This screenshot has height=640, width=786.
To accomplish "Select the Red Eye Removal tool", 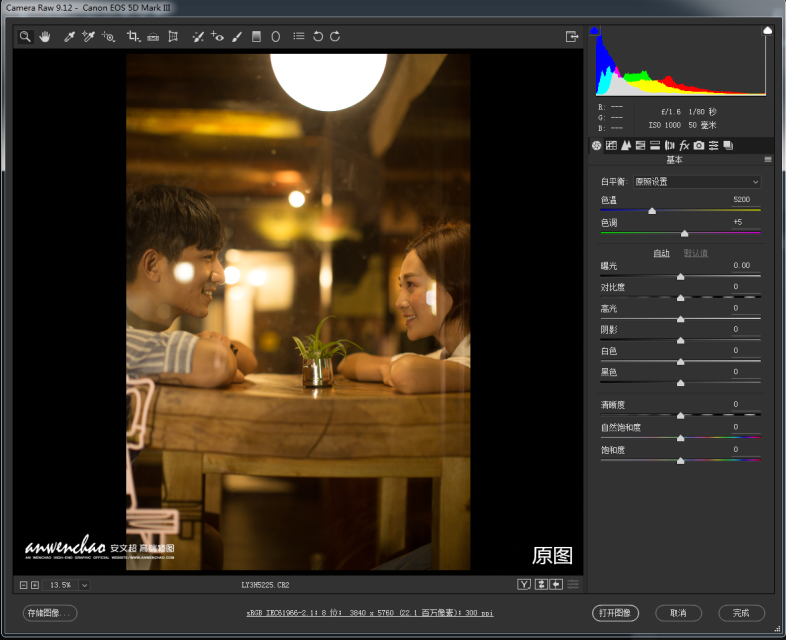I will point(217,37).
